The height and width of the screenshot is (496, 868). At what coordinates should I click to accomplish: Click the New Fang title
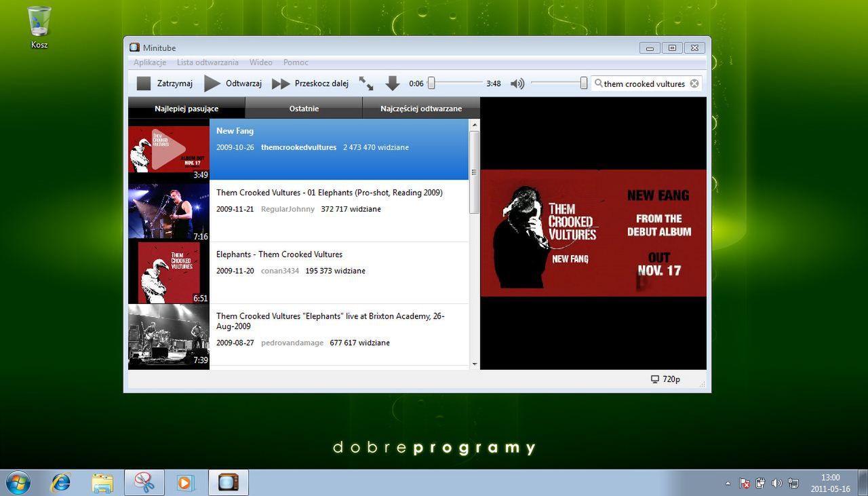pos(235,131)
